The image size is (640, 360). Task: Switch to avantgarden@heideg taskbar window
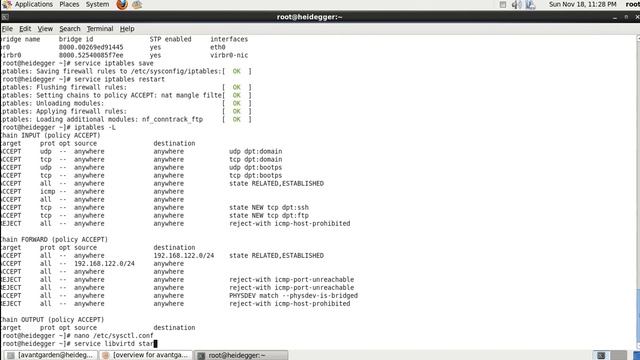coord(51,355)
